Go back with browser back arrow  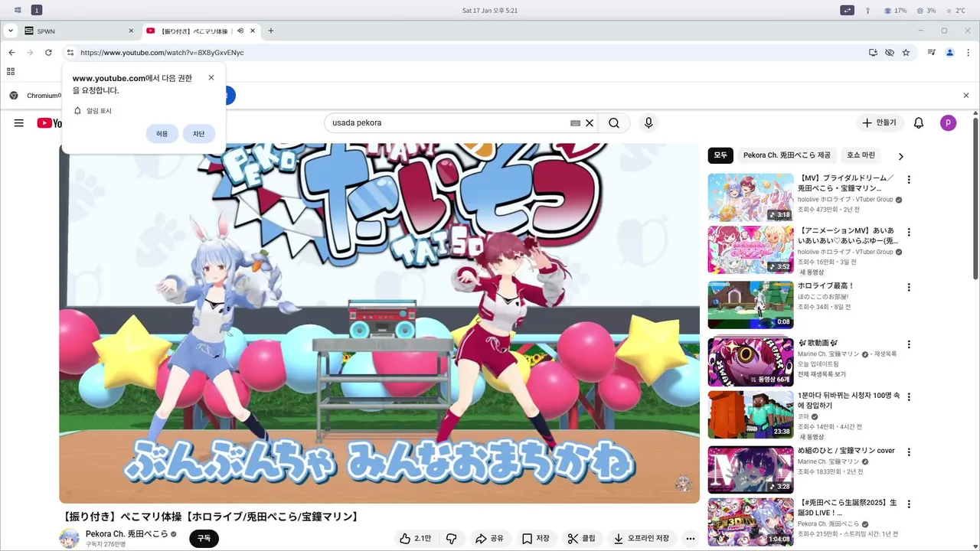click(x=11, y=53)
